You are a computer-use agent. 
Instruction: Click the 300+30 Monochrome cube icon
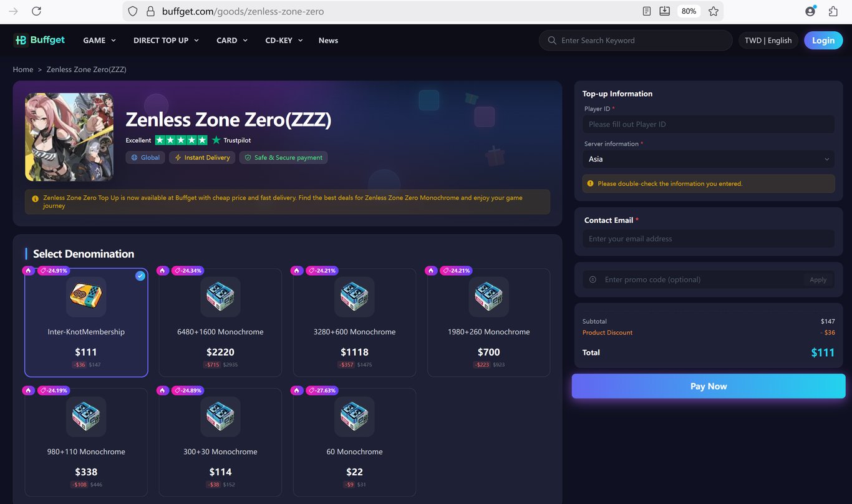click(220, 417)
